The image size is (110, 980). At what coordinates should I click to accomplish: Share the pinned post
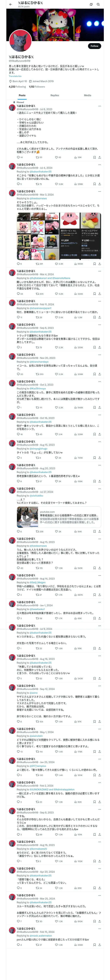tap(99, 157)
